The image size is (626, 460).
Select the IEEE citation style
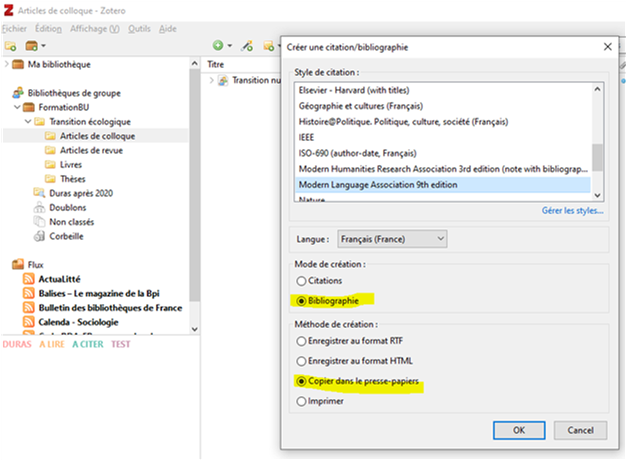coord(443,137)
